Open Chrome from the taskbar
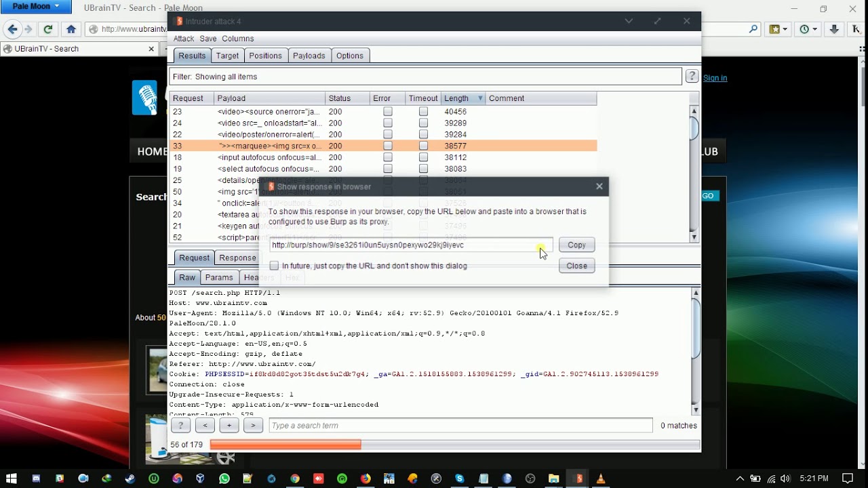Screen dimensions: 868x488 point(295,479)
